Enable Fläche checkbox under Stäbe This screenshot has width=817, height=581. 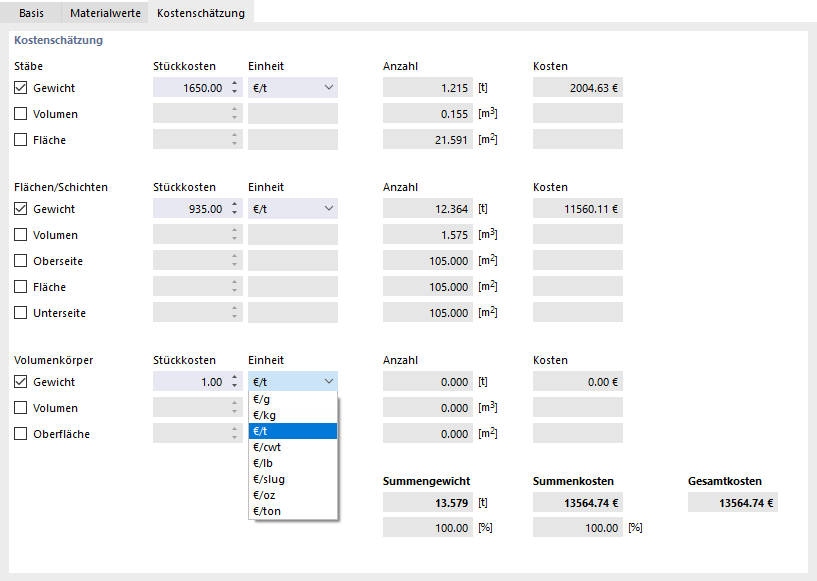coord(20,140)
